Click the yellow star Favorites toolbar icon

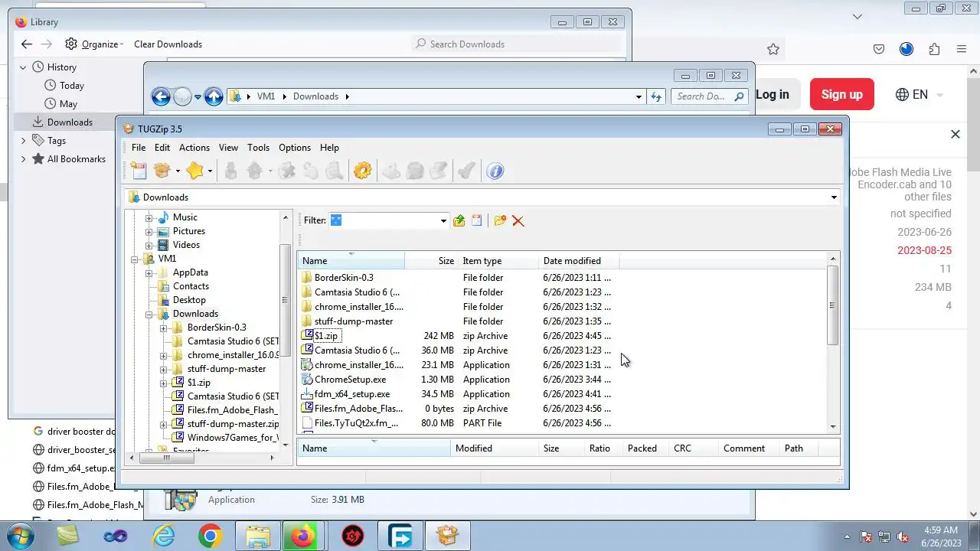[x=195, y=171]
